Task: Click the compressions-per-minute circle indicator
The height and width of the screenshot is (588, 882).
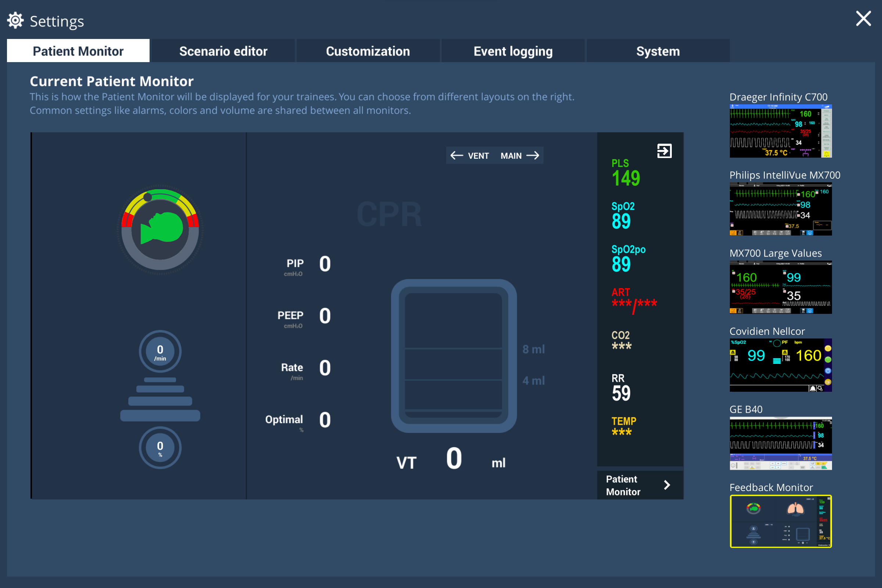Action: (x=160, y=351)
